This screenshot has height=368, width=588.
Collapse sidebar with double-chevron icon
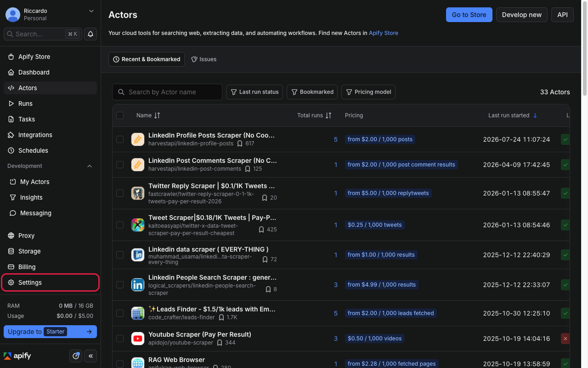(90, 356)
